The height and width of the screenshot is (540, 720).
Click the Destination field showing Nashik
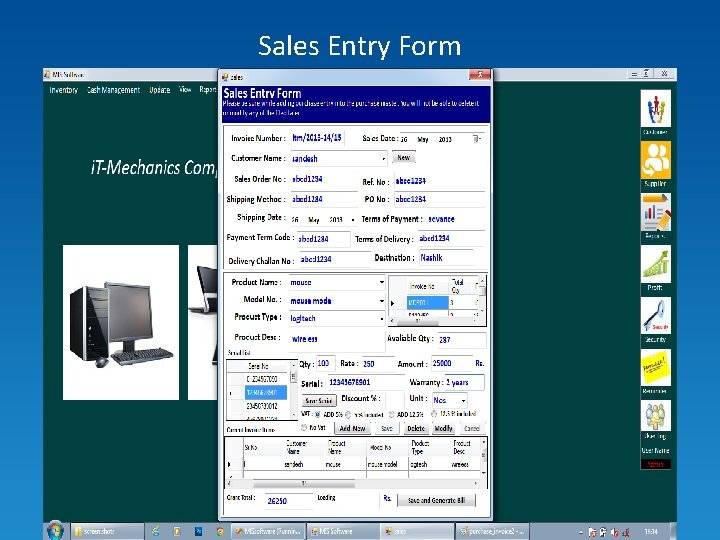[446, 258]
